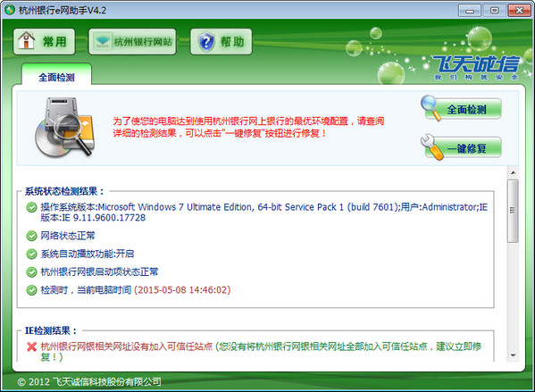This screenshot has height=392, width=535.
Task: Run the 一键修复 repair button
Action: [x=463, y=148]
